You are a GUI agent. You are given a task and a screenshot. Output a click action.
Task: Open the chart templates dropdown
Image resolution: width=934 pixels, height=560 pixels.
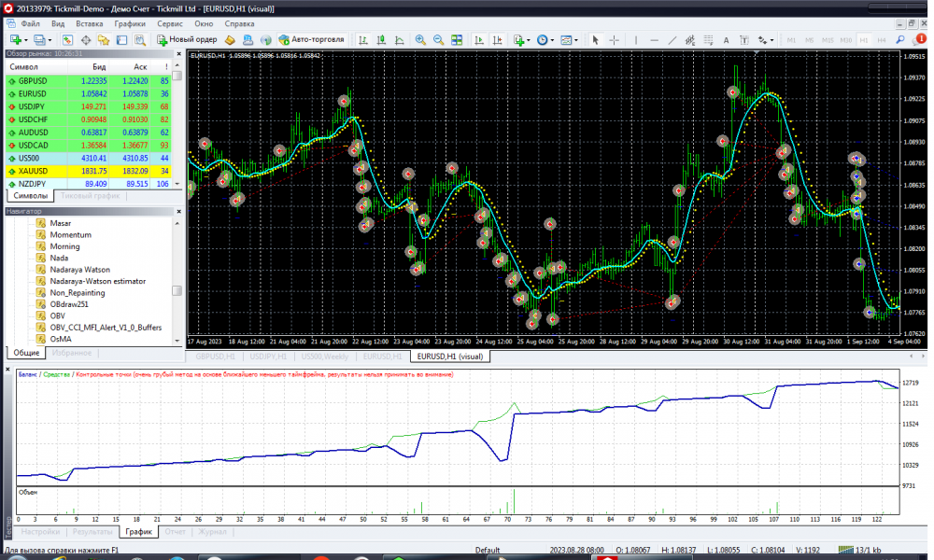point(569,40)
